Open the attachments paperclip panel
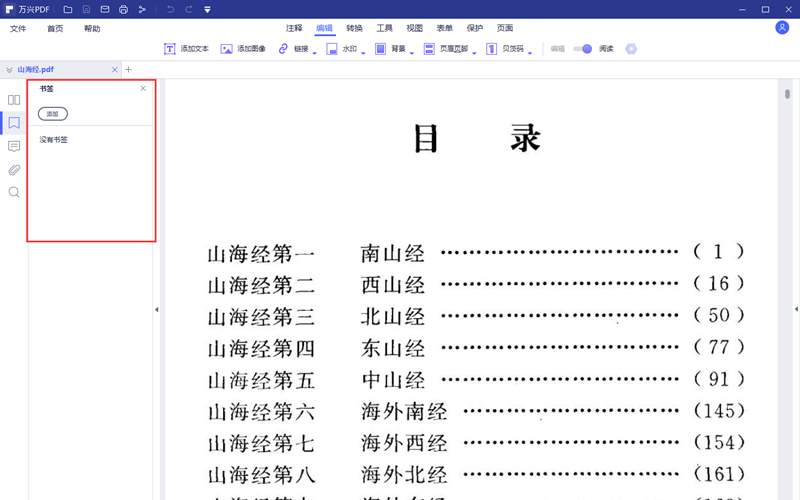 pyautogui.click(x=14, y=170)
